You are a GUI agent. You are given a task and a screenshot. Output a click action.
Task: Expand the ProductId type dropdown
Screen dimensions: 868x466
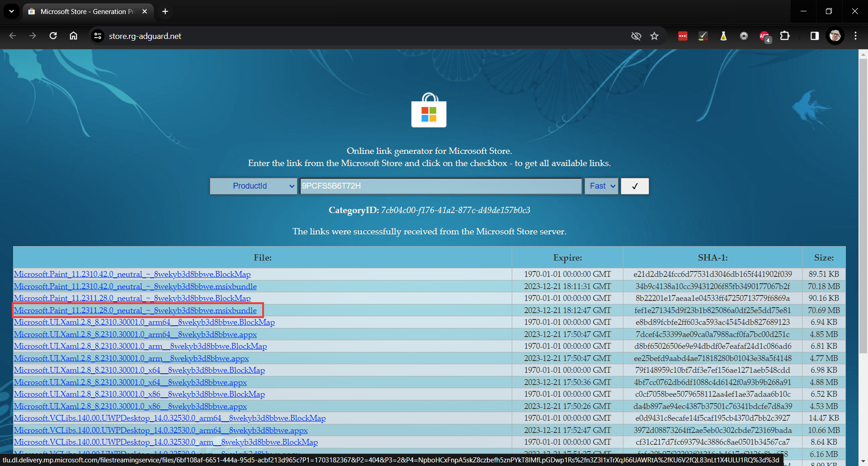[253, 186]
